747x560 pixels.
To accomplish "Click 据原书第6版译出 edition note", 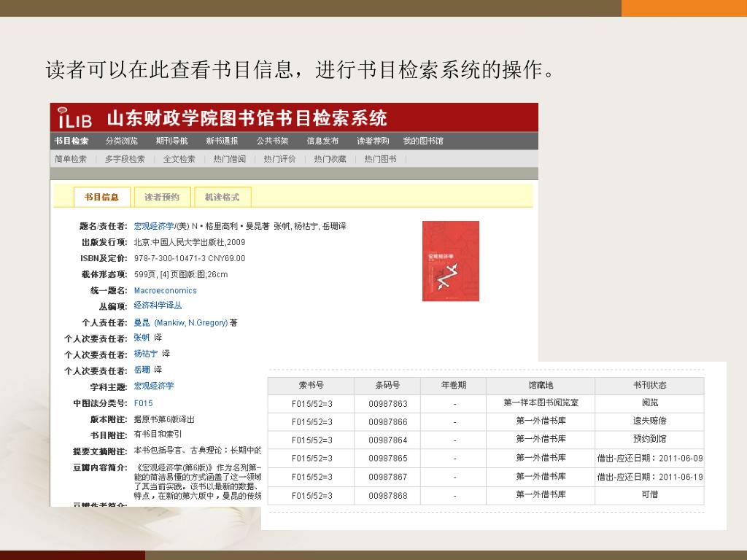I will (164, 419).
